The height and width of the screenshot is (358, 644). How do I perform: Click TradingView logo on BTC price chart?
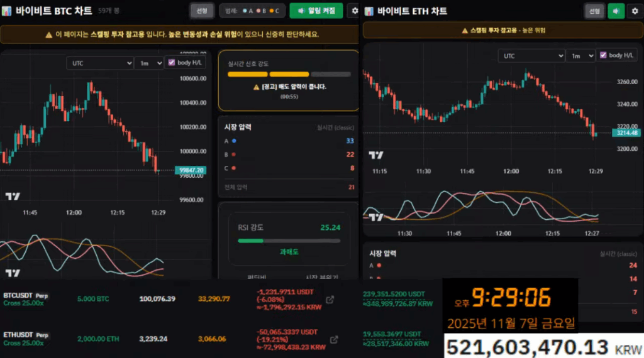pos(13,196)
